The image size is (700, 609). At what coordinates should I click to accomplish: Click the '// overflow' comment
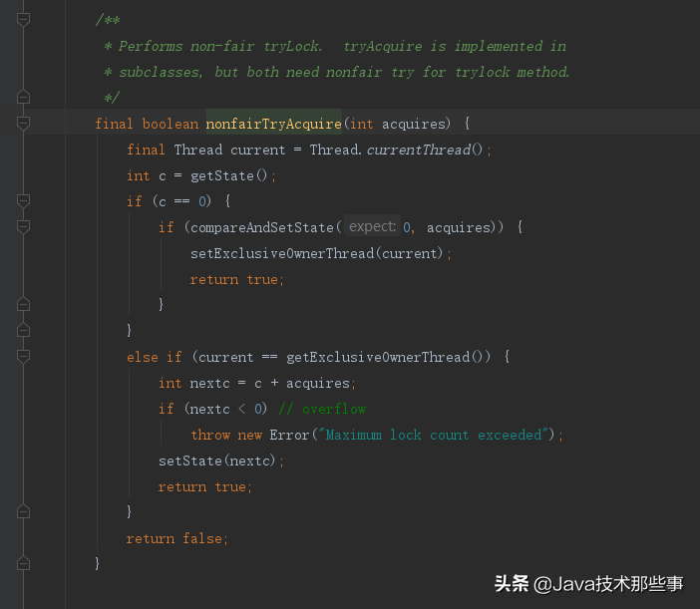click(322, 409)
